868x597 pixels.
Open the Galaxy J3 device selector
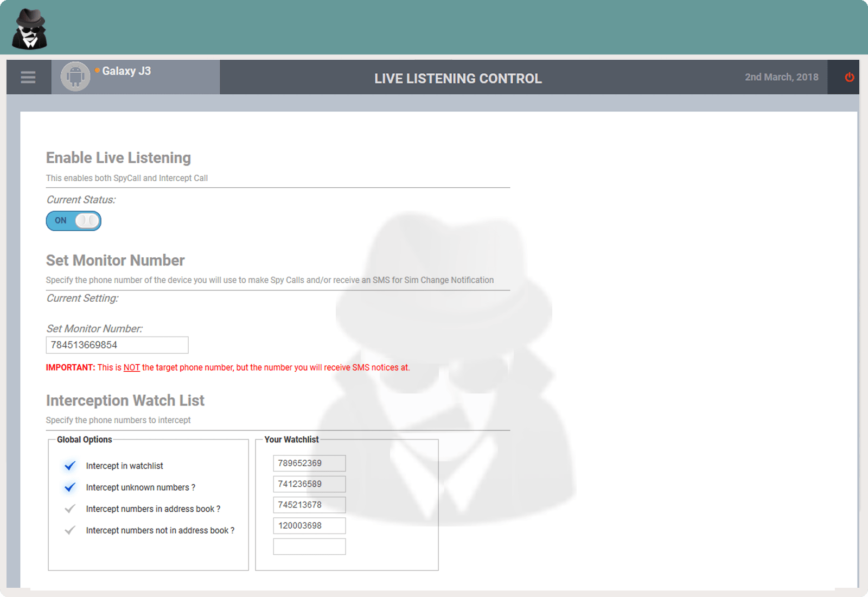(126, 71)
